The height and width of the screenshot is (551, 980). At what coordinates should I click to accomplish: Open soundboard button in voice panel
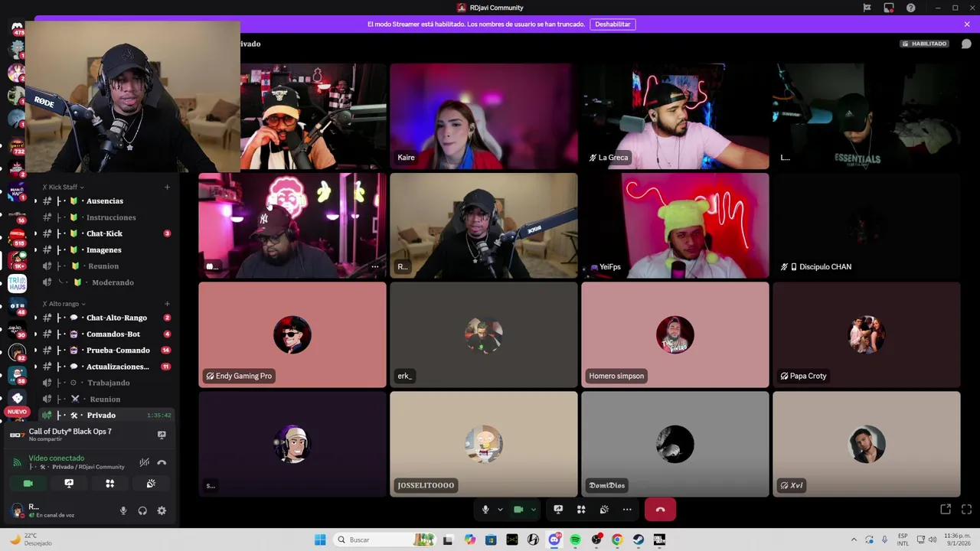point(151,484)
